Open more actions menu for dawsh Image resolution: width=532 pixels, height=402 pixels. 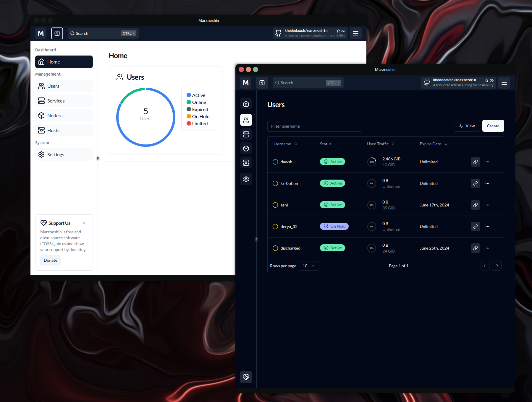[487, 162]
